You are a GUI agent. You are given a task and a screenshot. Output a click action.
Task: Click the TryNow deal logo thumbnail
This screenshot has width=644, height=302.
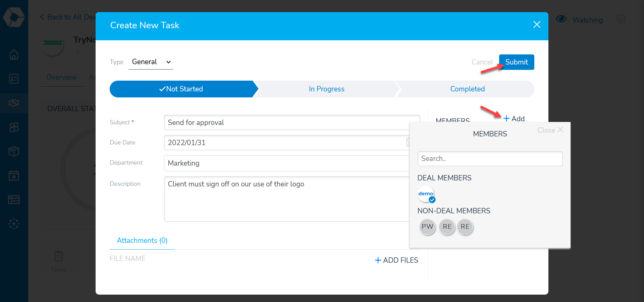[x=52, y=45]
